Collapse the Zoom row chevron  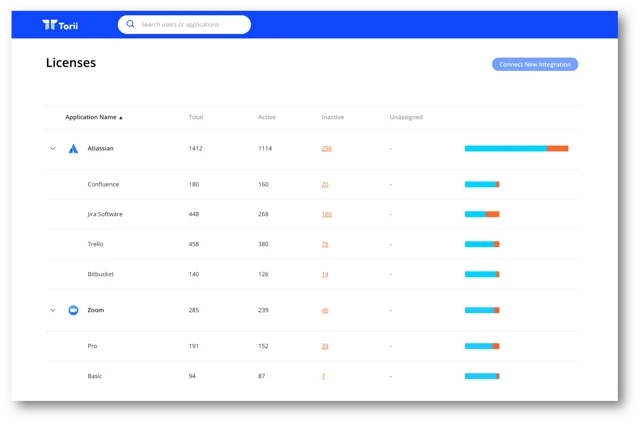pyautogui.click(x=53, y=310)
